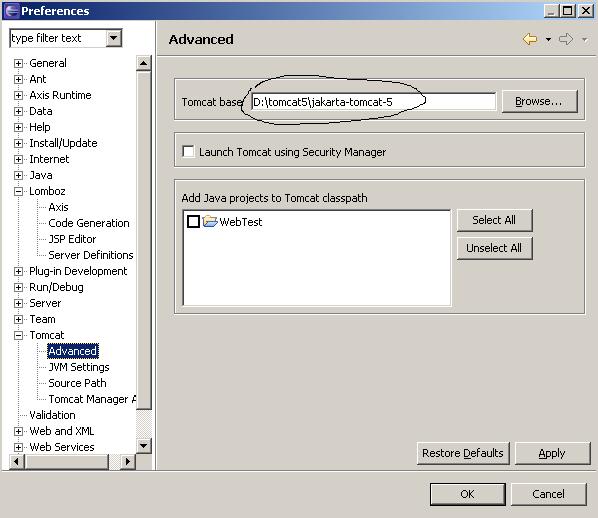The width and height of the screenshot is (598, 518).
Task: Collapse the Lomboz tree node
Action: tap(18, 191)
